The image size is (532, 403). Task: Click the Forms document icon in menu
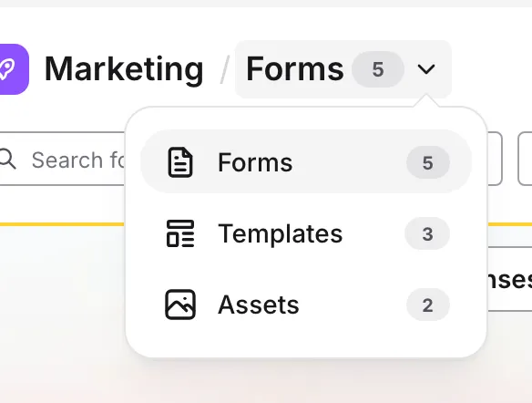[180, 162]
